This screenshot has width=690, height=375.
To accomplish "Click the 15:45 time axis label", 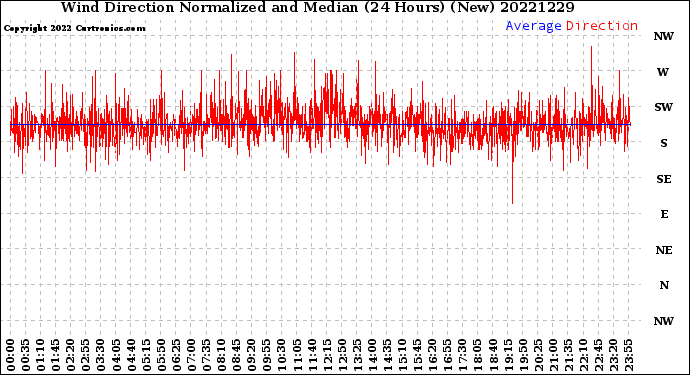I will tap(417, 355).
